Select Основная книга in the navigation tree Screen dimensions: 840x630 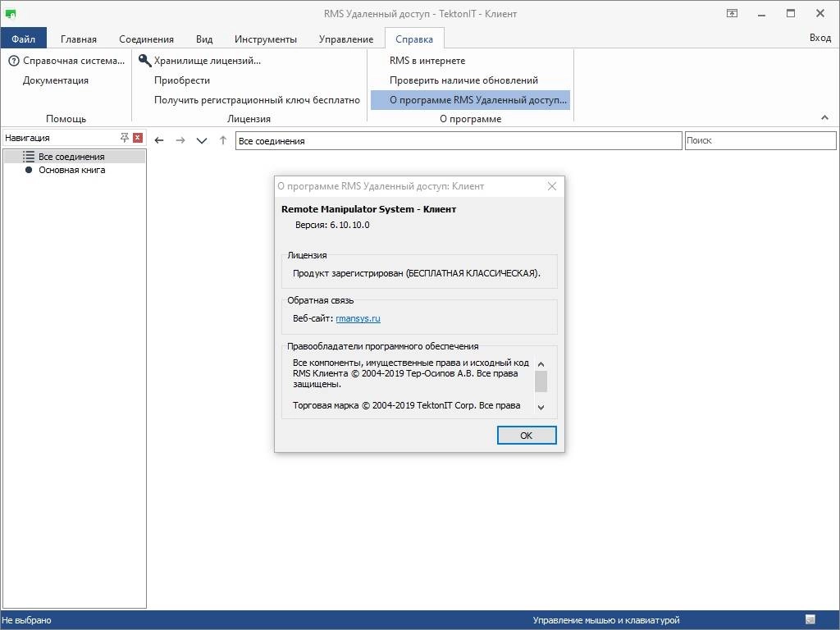72,170
